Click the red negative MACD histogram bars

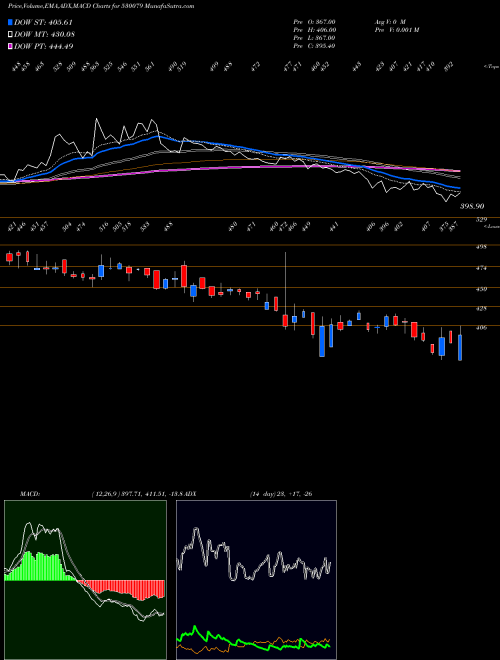point(122,589)
